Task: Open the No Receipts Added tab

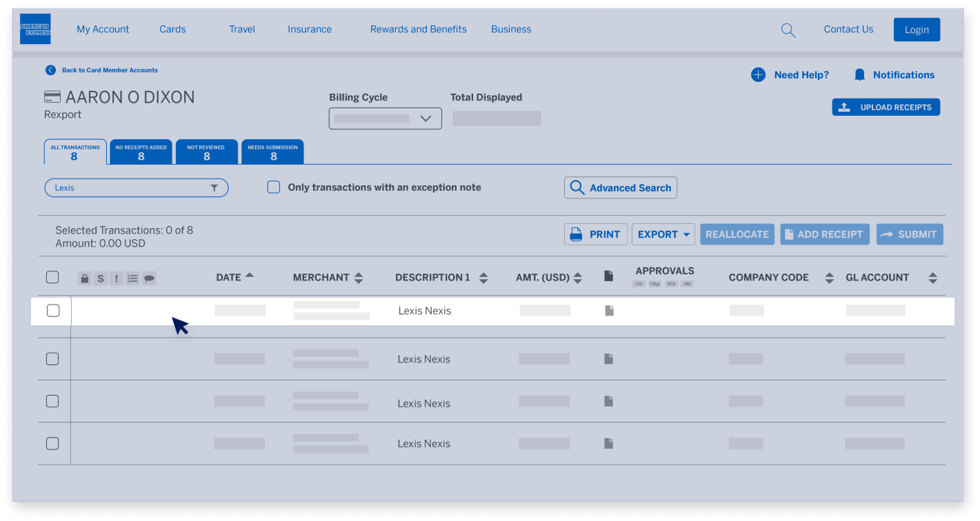Action: (x=141, y=151)
